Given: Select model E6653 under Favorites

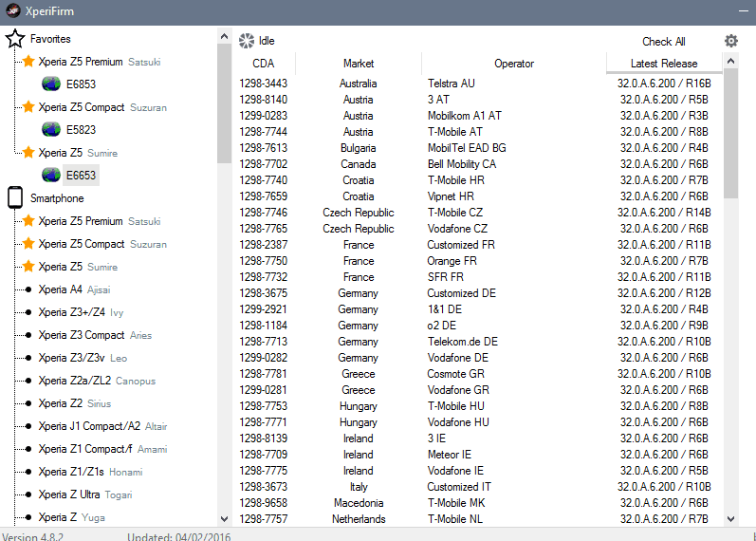Looking at the screenshot, I should click(81, 175).
